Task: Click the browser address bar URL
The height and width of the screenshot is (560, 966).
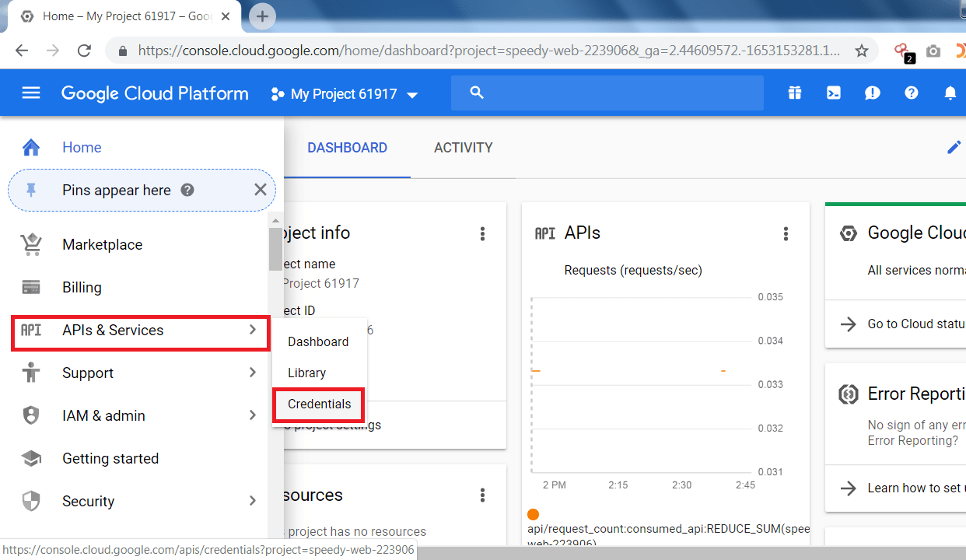Action: point(489,51)
